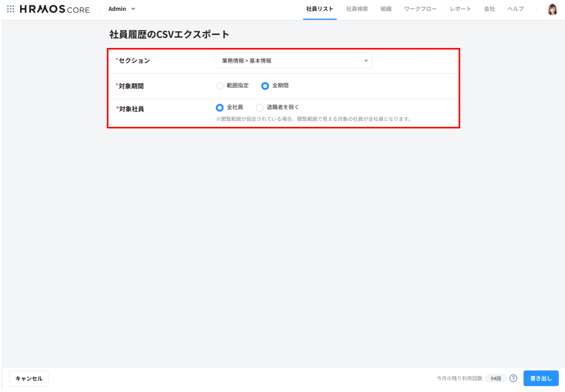565x392 pixels.
Task: Open the 会社 menu item
Action: 489,9
